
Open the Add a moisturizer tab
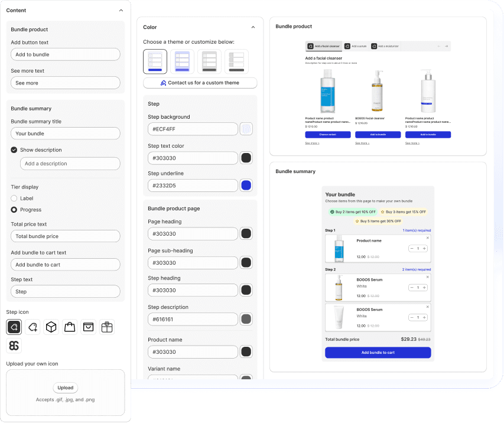point(385,46)
